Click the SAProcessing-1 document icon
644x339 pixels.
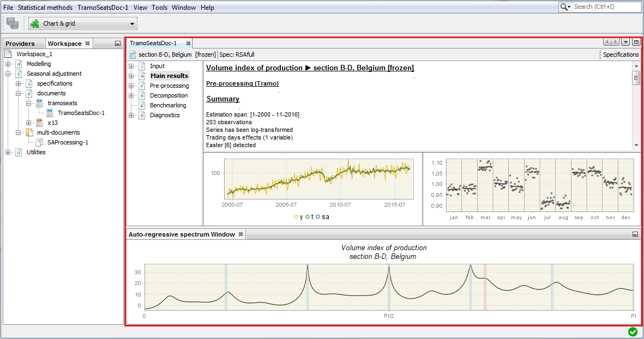(39, 142)
